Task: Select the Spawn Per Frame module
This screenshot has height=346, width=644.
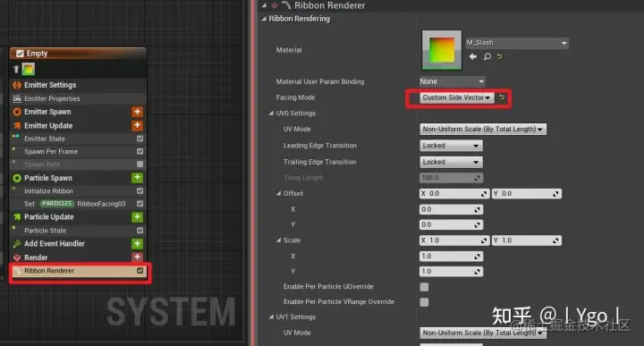Action: [78, 151]
